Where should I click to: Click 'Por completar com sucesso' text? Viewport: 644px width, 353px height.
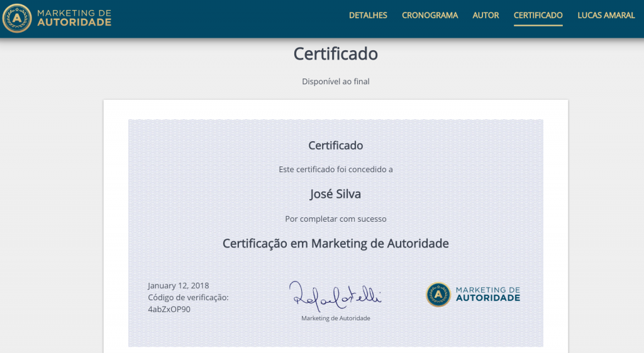point(336,219)
